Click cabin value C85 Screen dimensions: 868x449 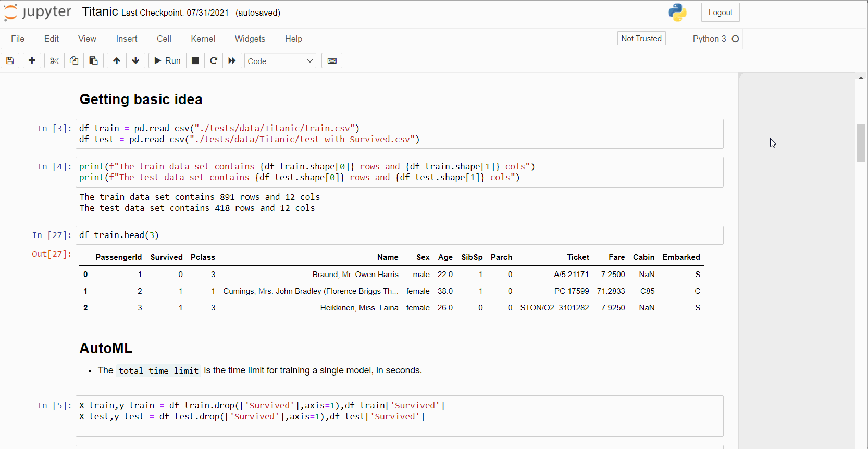647,291
